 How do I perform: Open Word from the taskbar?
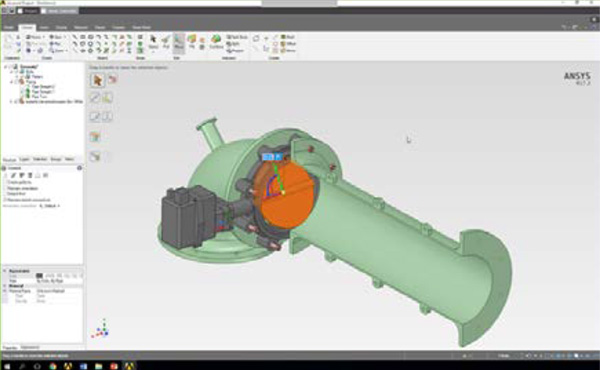pyautogui.click(x=83, y=366)
